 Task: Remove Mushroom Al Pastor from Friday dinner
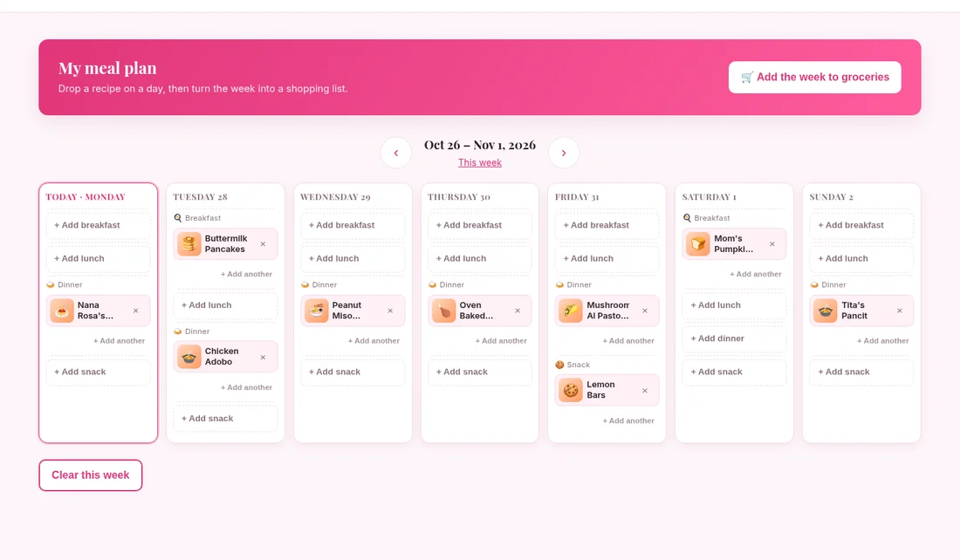tap(645, 311)
